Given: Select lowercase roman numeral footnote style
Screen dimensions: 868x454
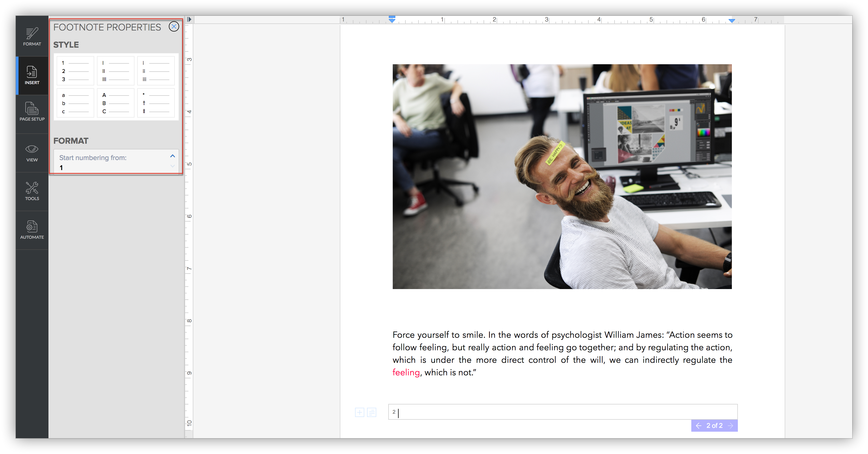Looking at the screenshot, I should 156,71.
